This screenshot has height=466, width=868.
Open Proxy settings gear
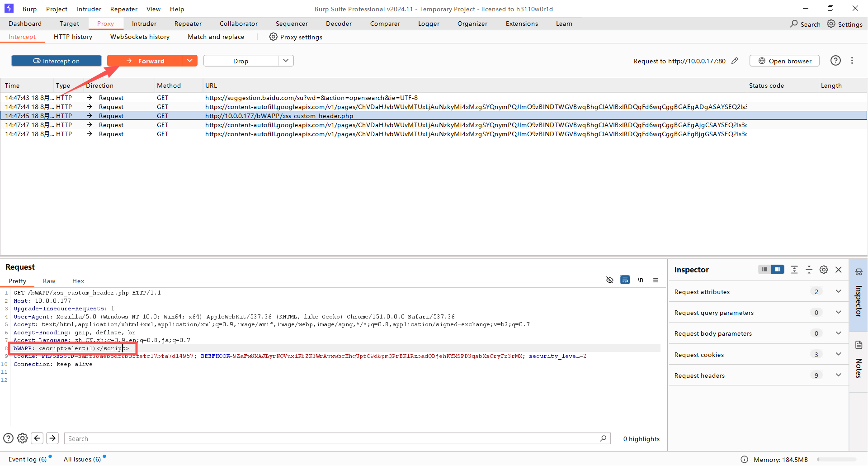pos(273,37)
